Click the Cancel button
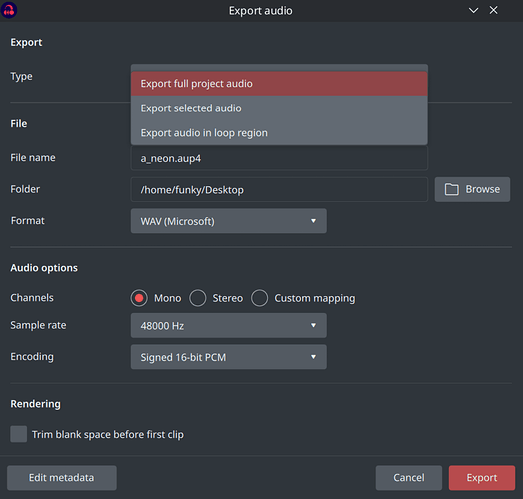The width and height of the screenshot is (523, 499). pyautogui.click(x=409, y=478)
